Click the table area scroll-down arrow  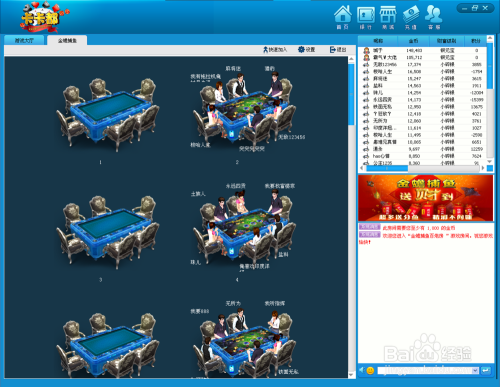pos(351,375)
